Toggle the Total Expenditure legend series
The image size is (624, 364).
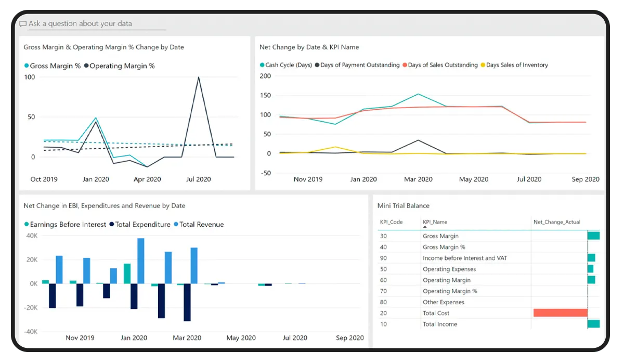[142, 225]
